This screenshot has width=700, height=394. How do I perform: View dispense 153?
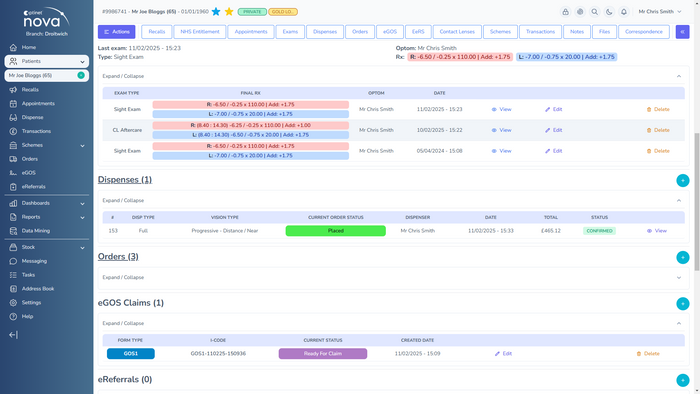pyautogui.click(x=657, y=231)
